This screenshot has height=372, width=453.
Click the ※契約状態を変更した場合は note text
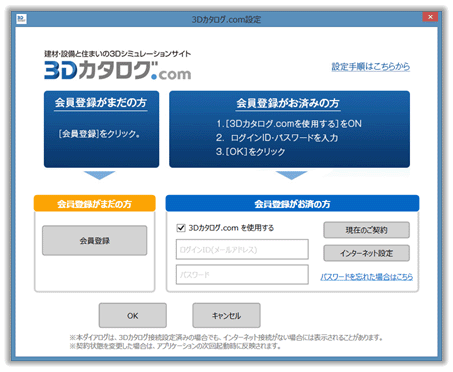tap(175, 346)
